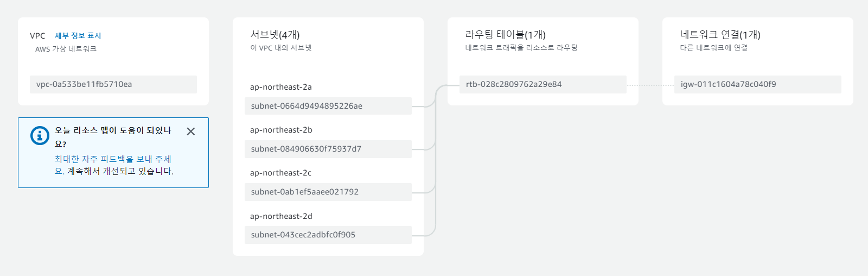Screen dimensions: 868x276
Task: Open the feedback link 최대한 자주 피드백을 보내 주세요
Action: 113,165
